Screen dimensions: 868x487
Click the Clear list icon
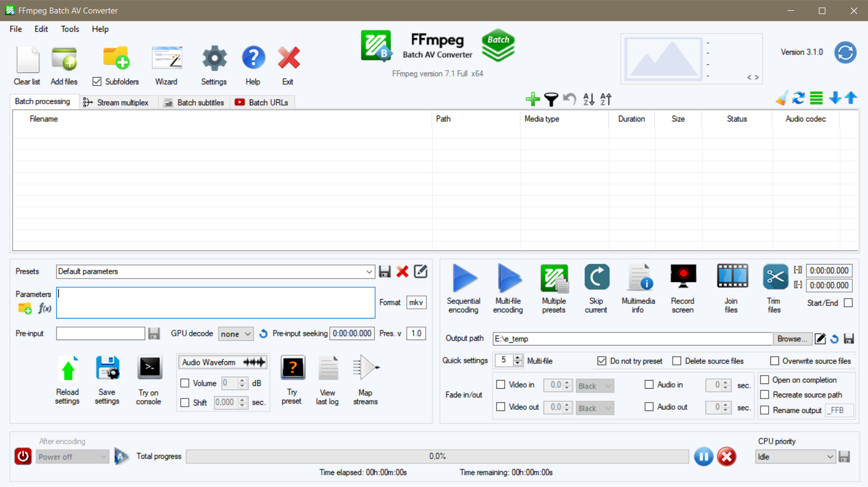(28, 59)
